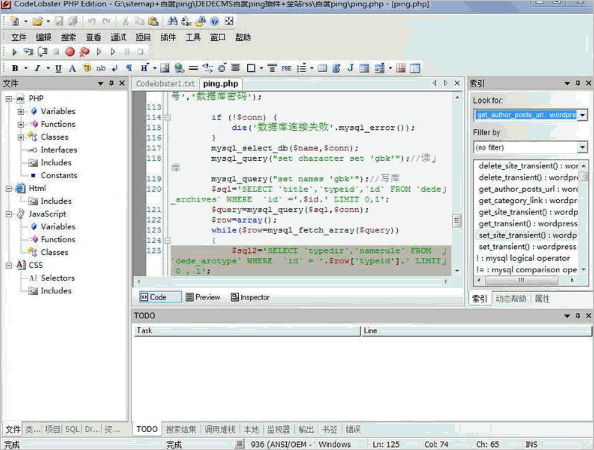This screenshot has width=594, height=450.
Task: Select the Code view button
Action: pos(159,297)
